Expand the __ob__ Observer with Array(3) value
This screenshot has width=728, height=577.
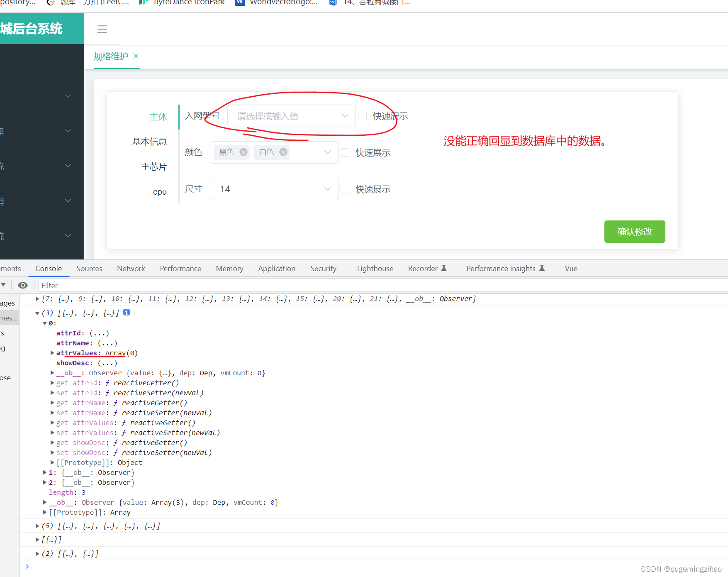click(x=45, y=502)
